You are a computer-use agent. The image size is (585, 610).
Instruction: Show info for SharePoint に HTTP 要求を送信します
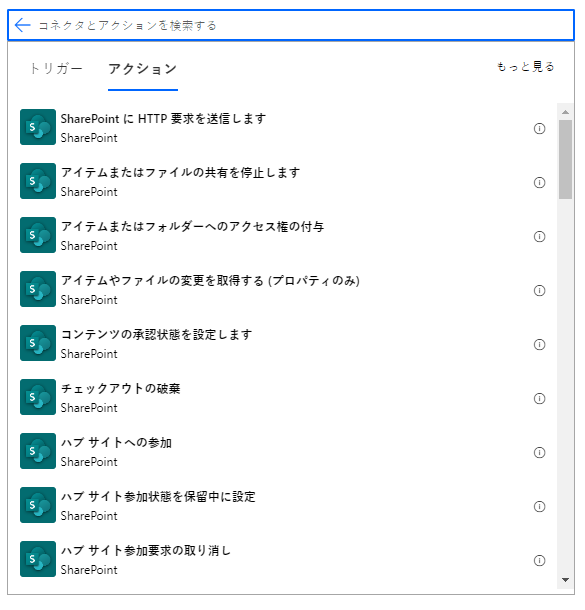539,129
